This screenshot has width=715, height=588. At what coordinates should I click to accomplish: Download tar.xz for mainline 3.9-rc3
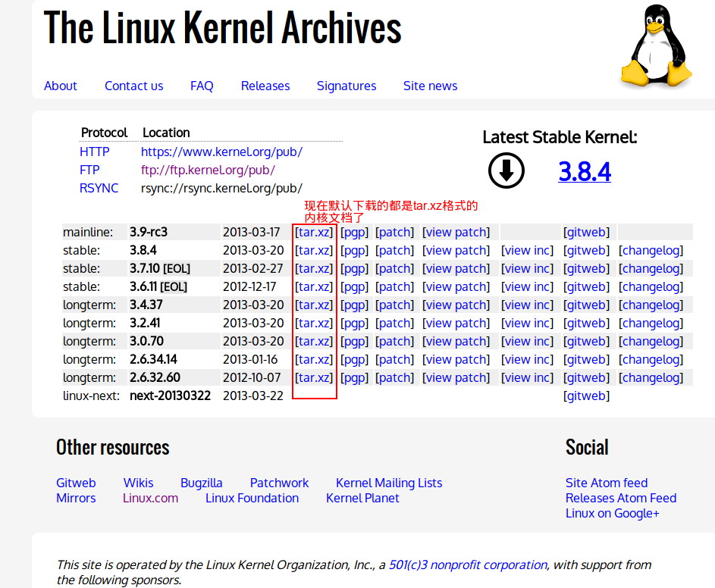313,232
